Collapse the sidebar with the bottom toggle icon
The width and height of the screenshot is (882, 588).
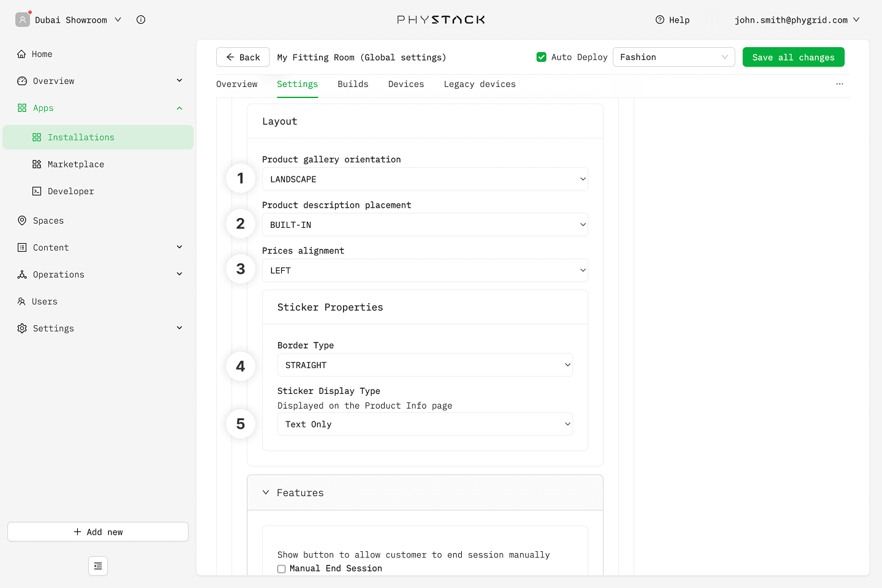click(98, 566)
